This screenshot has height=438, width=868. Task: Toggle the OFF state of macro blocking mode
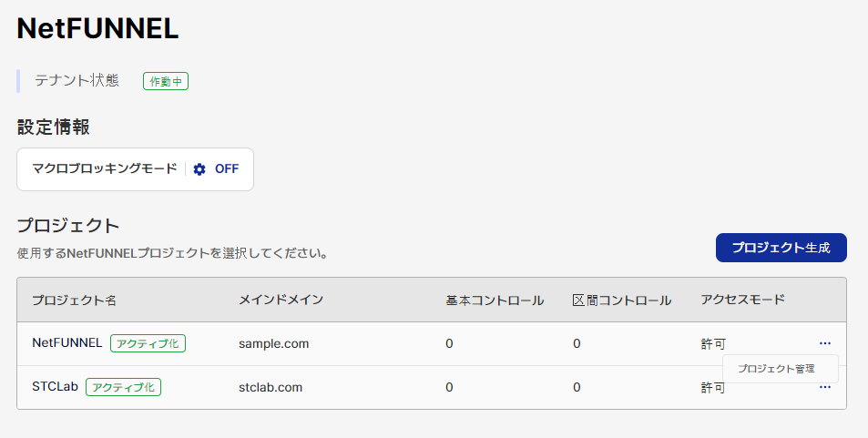[x=227, y=168]
